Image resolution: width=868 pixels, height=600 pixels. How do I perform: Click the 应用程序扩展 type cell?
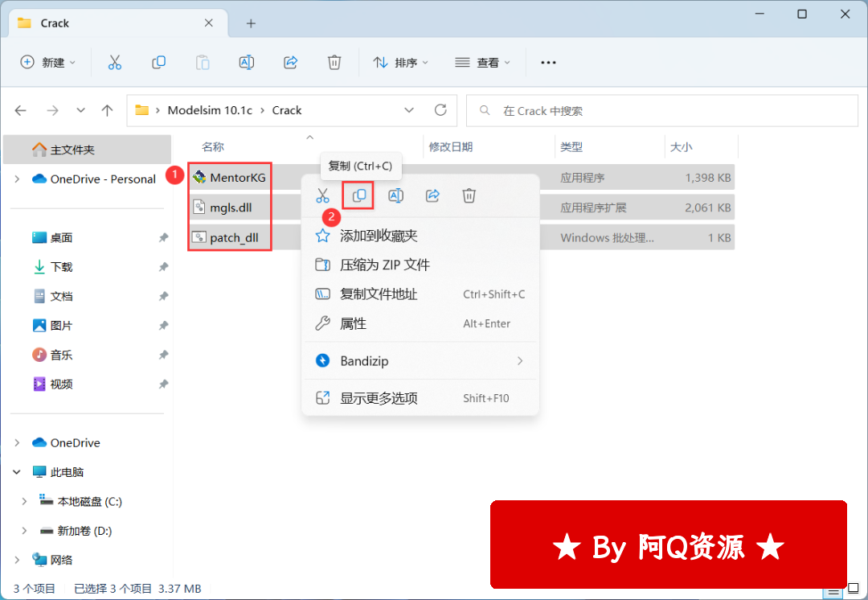click(593, 208)
